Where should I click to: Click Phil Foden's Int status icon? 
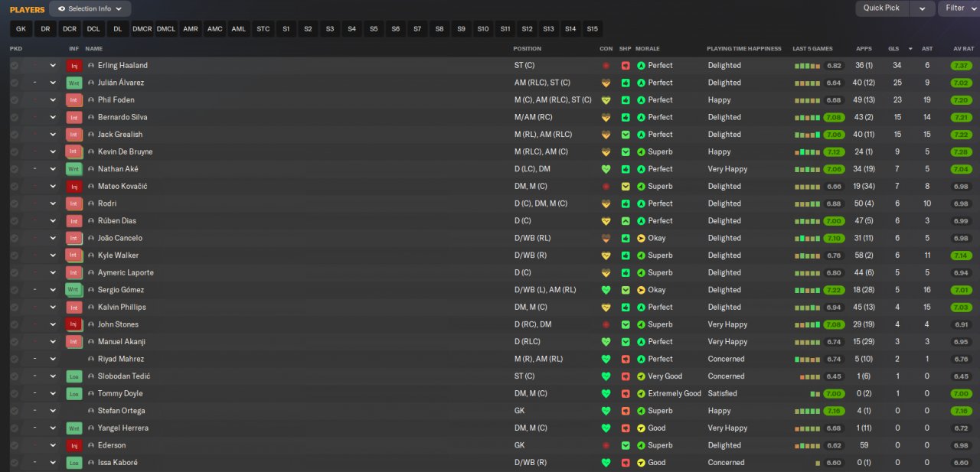(74, 100)
